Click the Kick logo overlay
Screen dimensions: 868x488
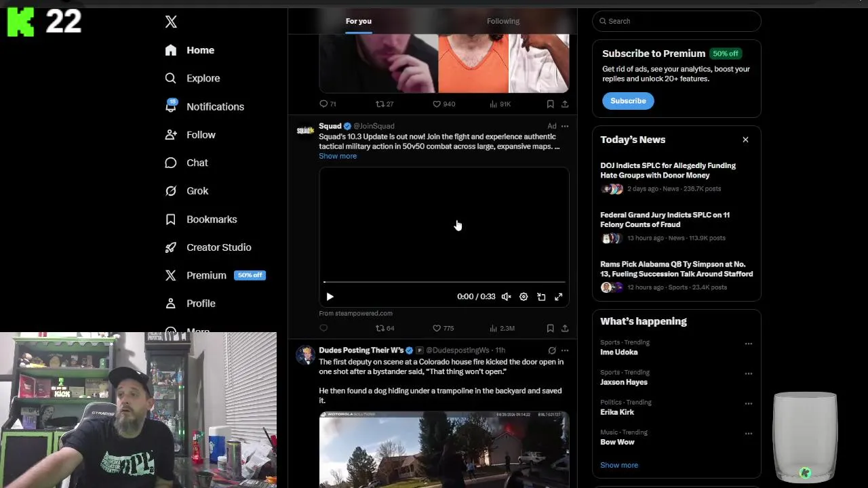[x=20, y=22]
